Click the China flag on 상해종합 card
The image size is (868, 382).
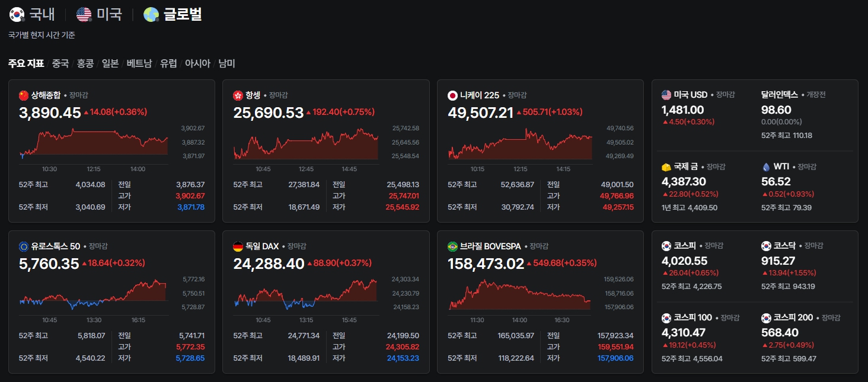point(24,95)
